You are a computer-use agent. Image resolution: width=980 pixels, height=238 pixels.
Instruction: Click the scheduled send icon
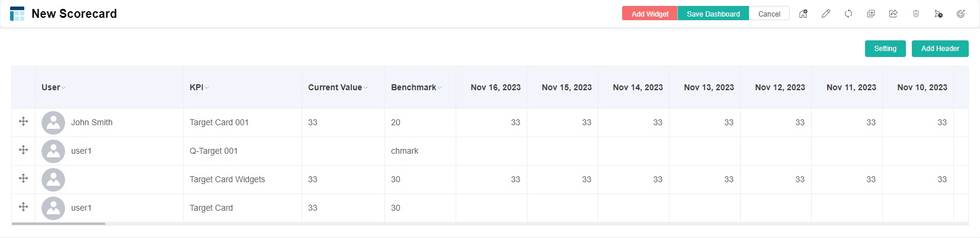tap(939, 14)
